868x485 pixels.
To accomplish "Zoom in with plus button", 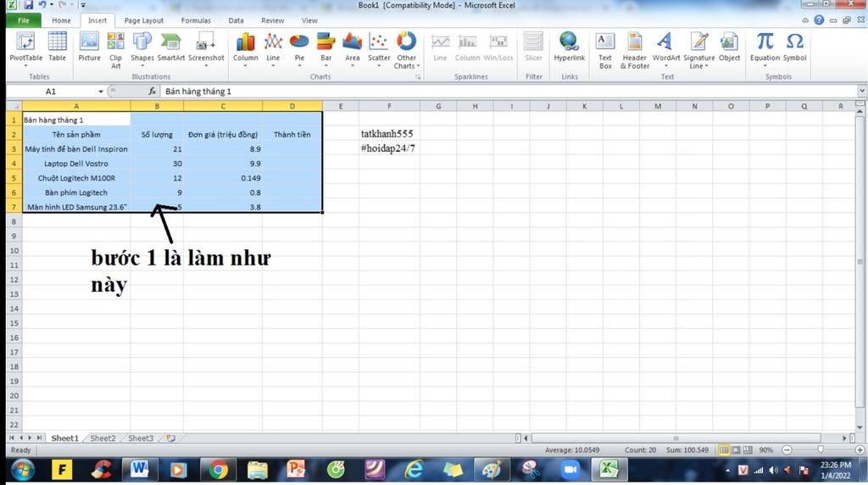I will (x=860, y=450).
